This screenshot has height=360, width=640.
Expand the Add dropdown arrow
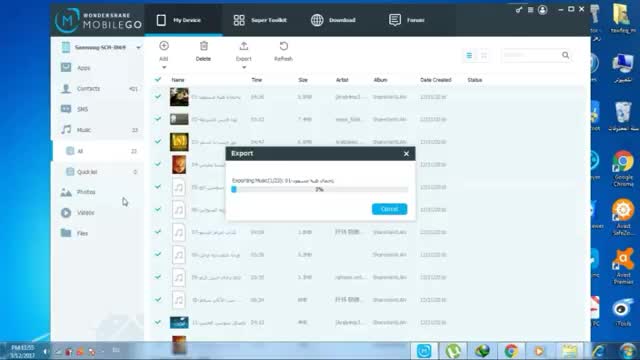click(x=164, y=67)
